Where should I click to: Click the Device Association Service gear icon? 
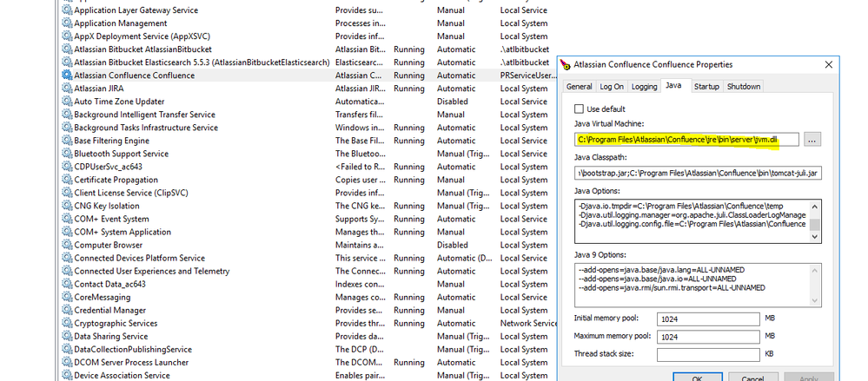[67, 376]
